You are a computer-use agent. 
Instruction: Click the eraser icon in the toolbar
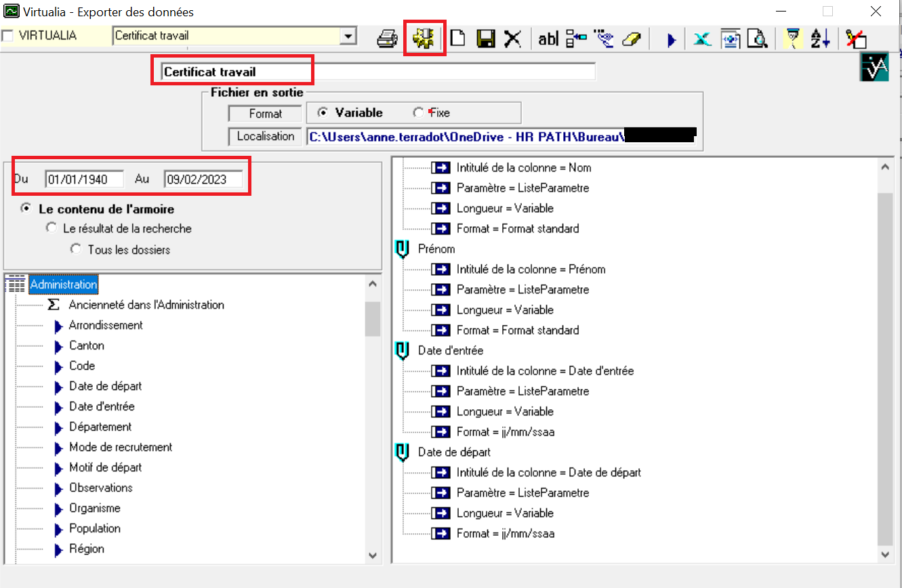pos(630,39)
